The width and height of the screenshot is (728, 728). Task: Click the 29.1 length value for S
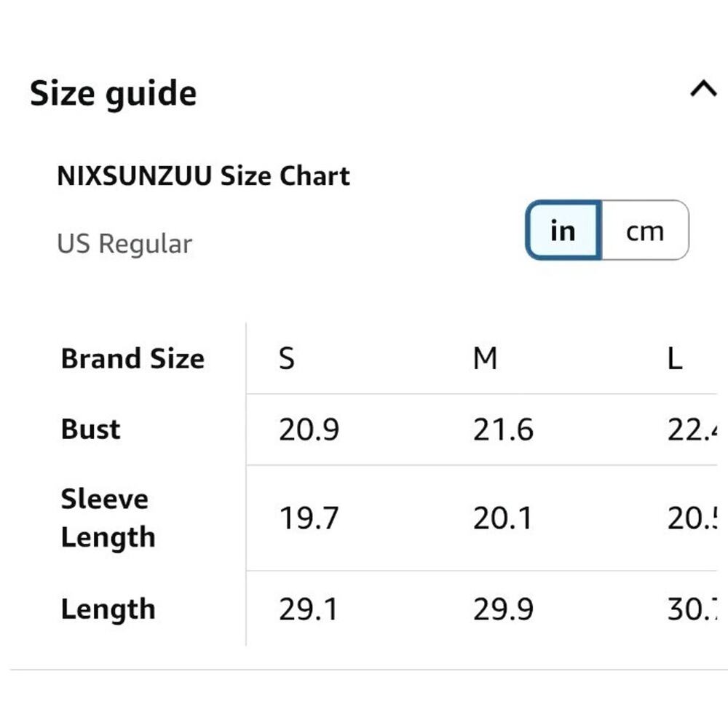[309, 609]
